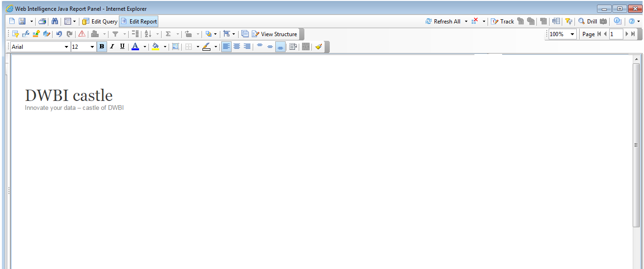
Task: Click the page number input field
Action: [616, 34]
